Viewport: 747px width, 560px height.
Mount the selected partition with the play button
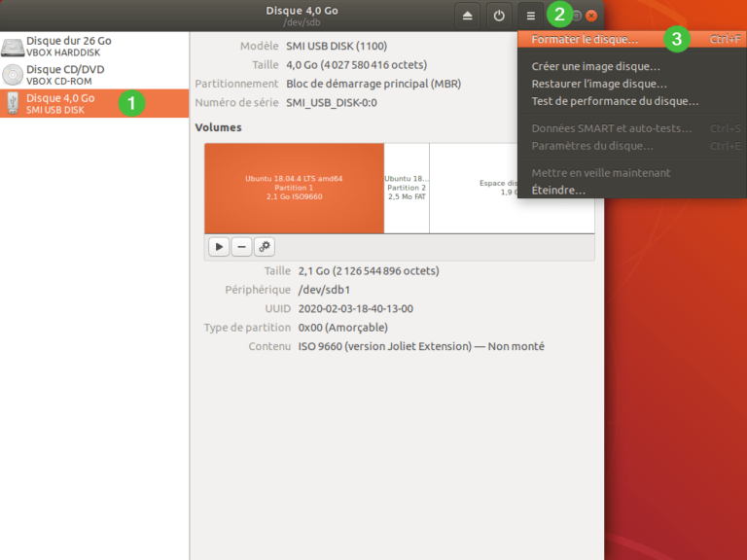[x=219, y=247]
